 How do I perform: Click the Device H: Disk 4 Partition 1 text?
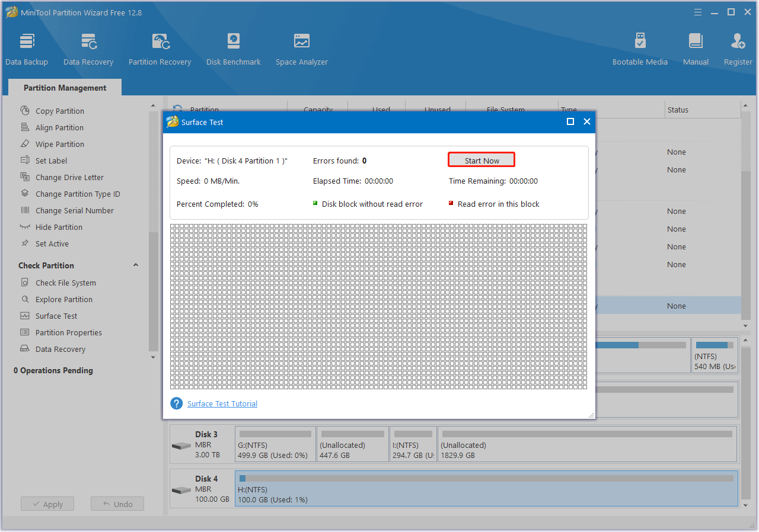click(232, 161)
